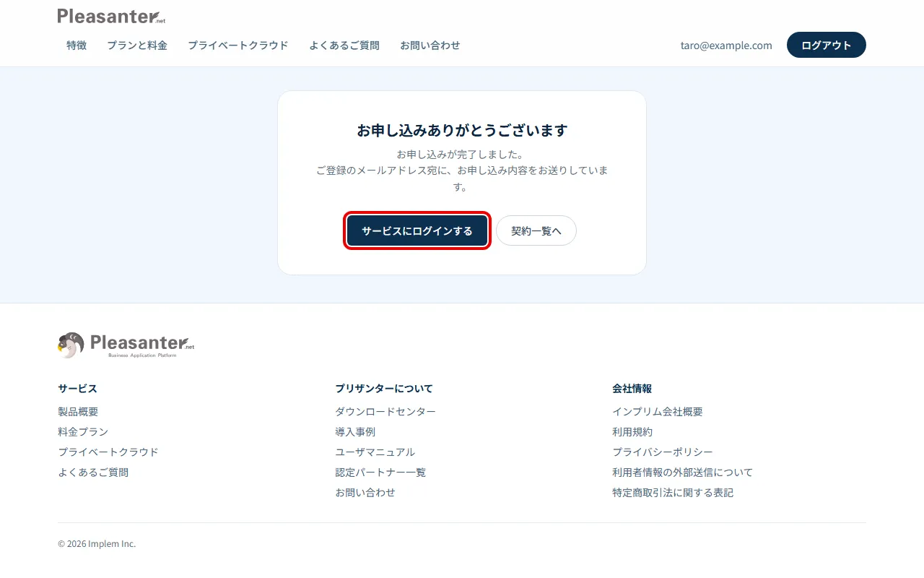This screenshot has height=578, width=924.
Task: Open the 料金プラン footer link
Action: [x=83, y=432]
